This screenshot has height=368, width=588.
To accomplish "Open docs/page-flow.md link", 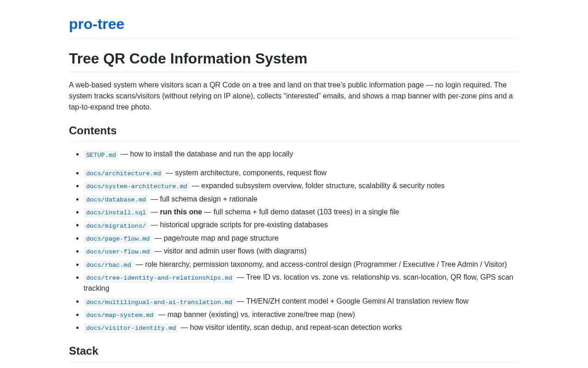I will (118, 239).
